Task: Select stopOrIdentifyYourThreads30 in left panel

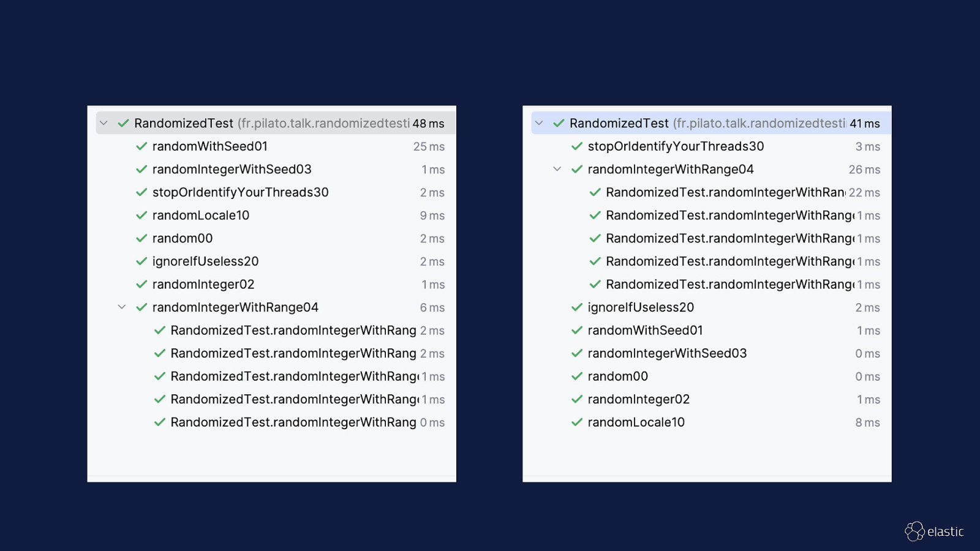Action: coord(240,192)
